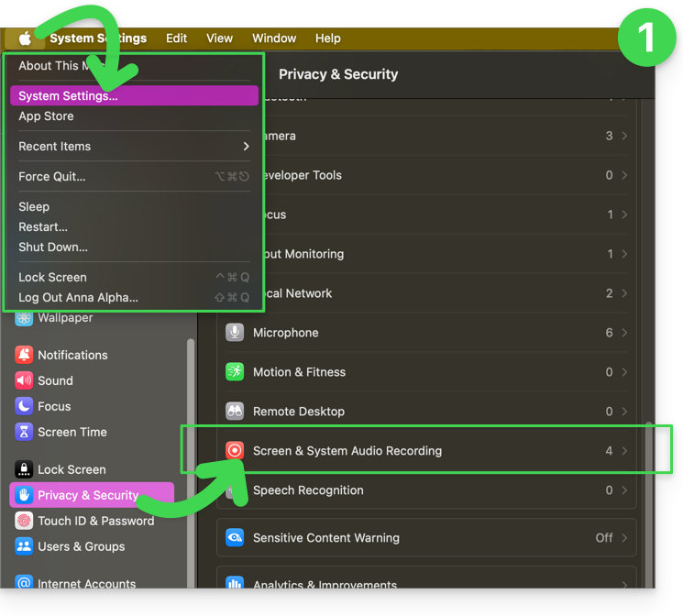The width and height of the screenshot is (683, 616).
Task: Click the Motion & Fitness green icon
Action: click(235, 372)
